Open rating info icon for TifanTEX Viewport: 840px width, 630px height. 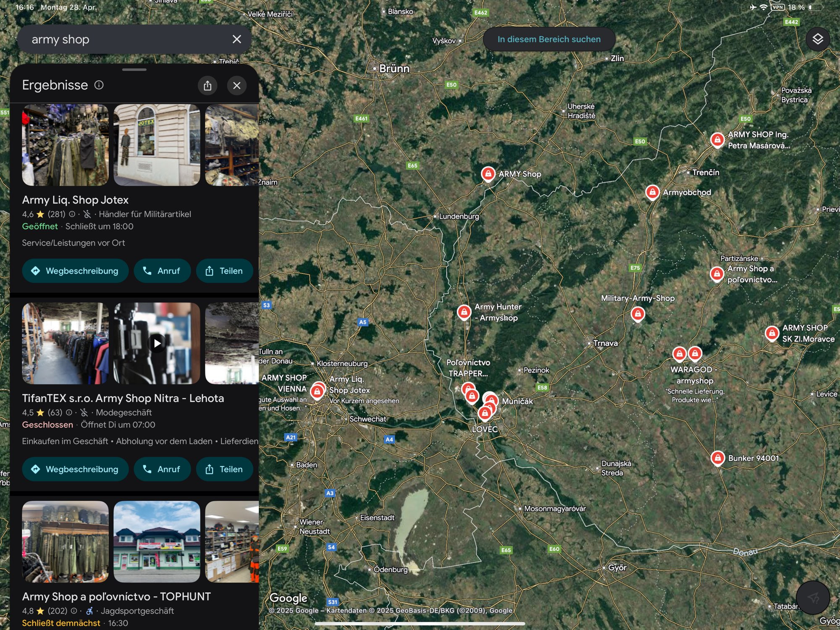[69, 412]
